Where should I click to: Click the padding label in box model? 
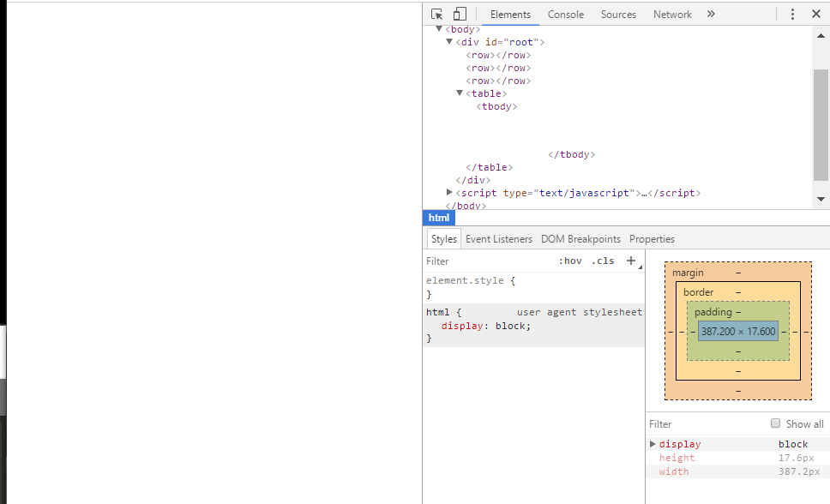[x=713, y=312]
